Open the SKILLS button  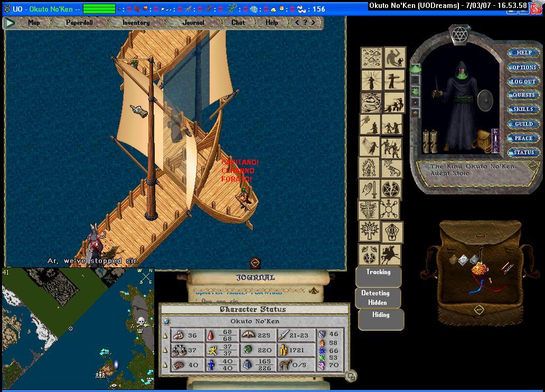pos(524,109)
